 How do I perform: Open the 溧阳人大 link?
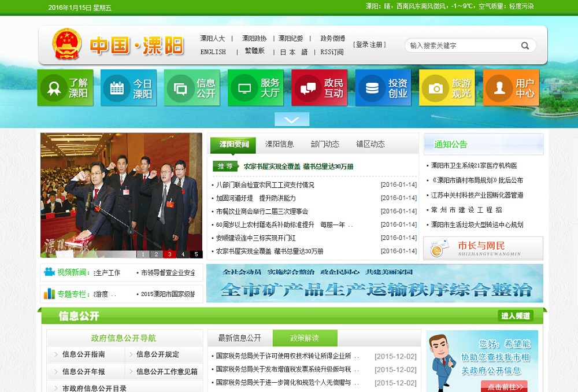coord(213,38)
